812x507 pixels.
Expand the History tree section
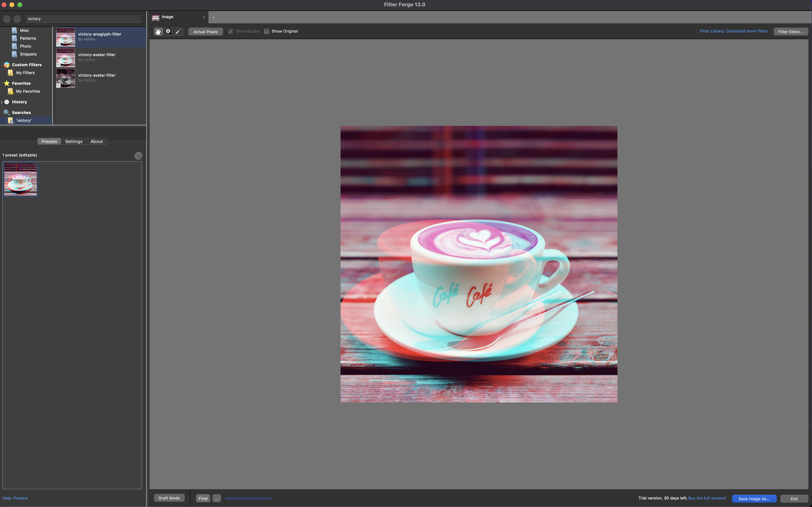2,102
